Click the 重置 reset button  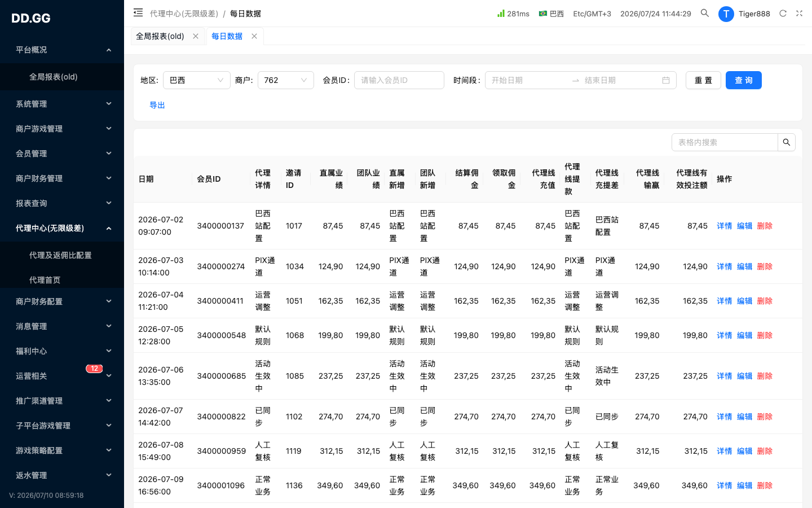coord(703,80)
